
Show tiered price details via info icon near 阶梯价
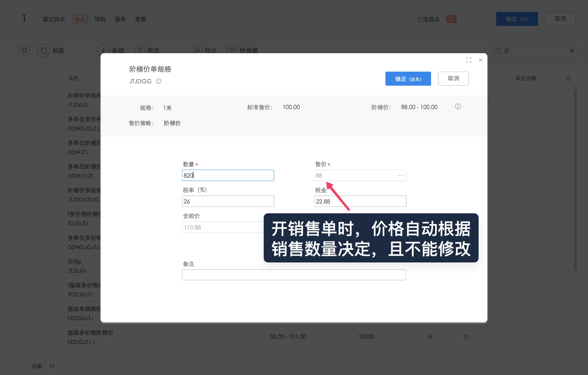click(458, 107)
